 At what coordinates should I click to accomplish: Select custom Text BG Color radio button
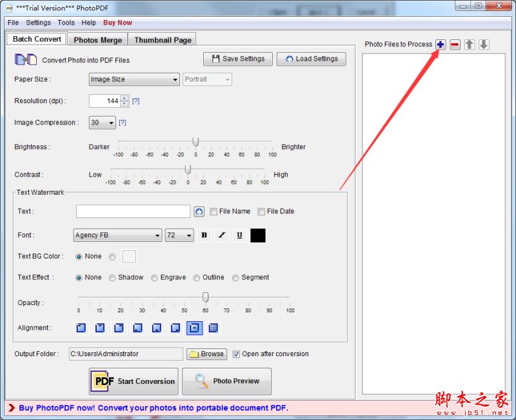(x=112, y=257)
